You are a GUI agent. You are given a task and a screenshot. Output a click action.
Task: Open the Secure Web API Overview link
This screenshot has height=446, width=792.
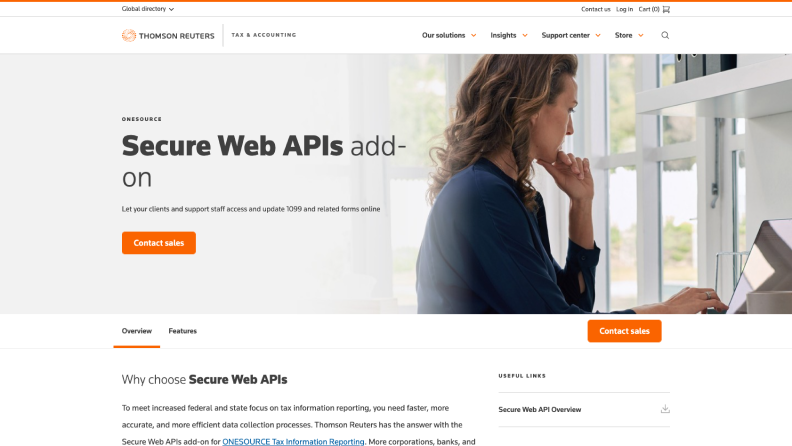[x=539, y=410]
